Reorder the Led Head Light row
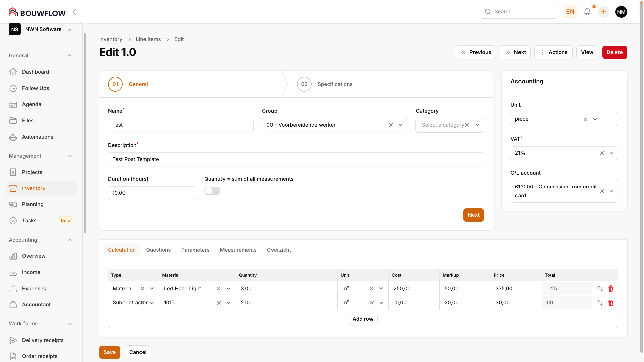The width and height of the screenshot is (644, 362). (x=600, y=289)
